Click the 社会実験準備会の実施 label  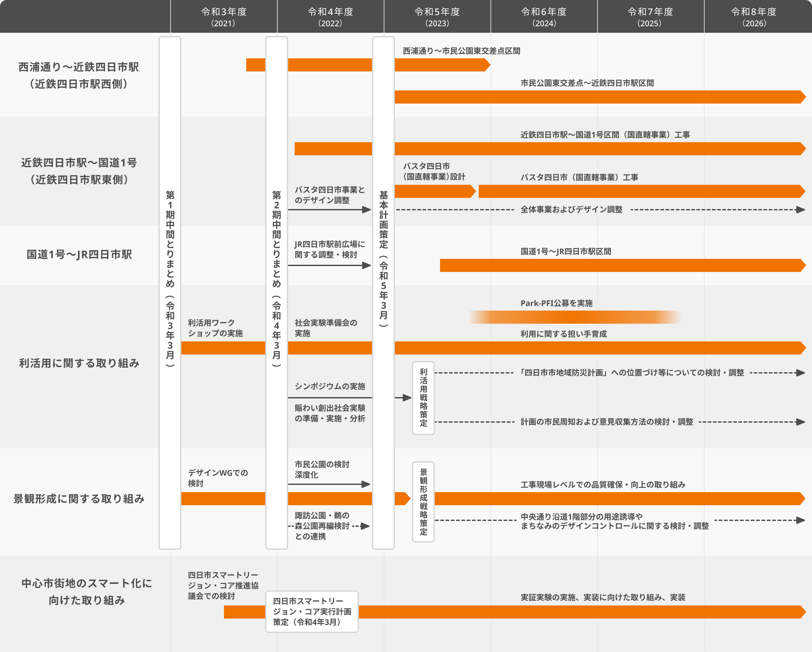(326, 328)
